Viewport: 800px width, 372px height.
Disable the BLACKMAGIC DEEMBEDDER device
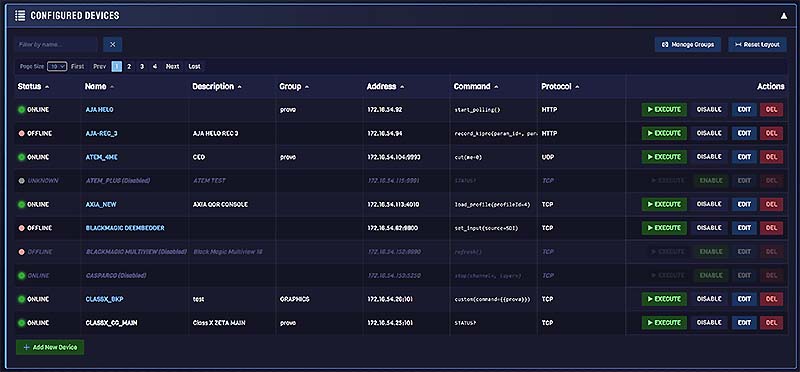tap(709, 228)
